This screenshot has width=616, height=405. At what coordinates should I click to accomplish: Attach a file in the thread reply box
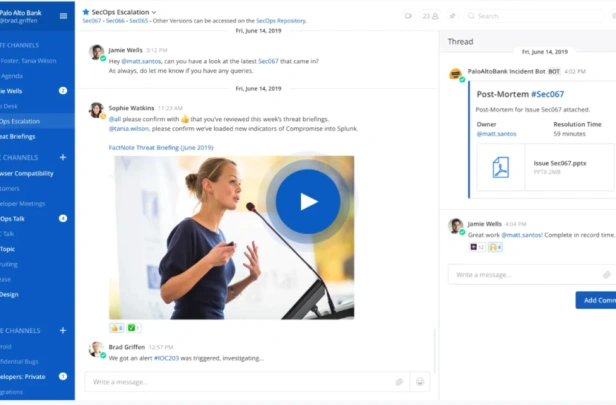tap(607, 275)
